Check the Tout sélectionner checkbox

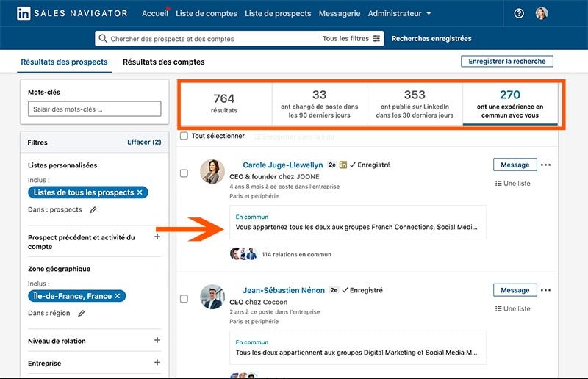click(184, 136)
